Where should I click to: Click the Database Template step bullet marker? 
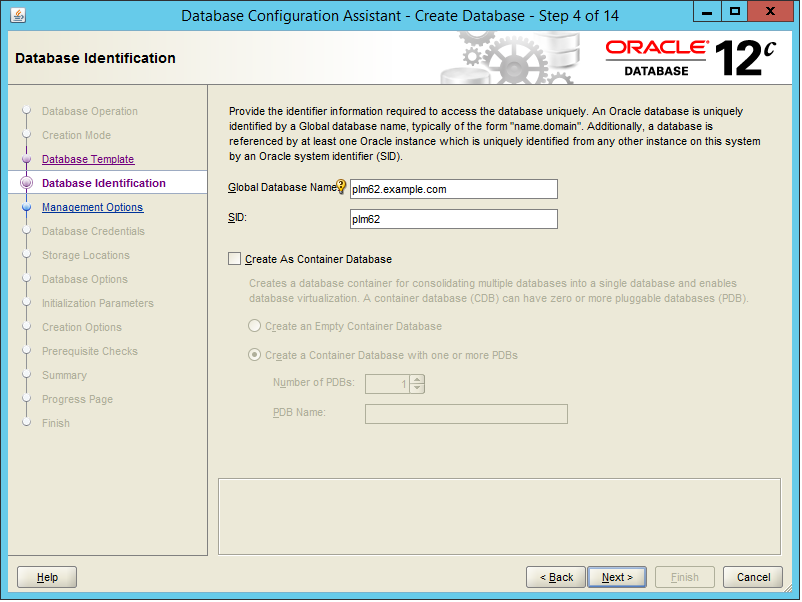[27, 159]
